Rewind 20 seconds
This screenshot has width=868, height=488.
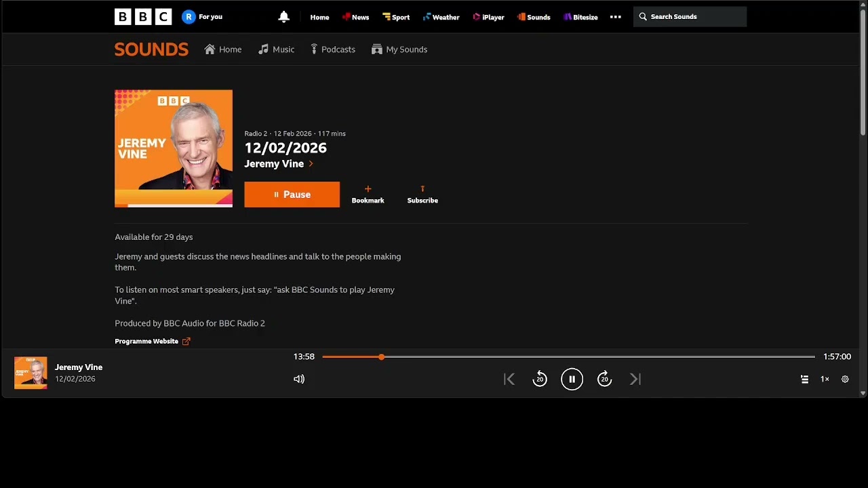[540, 380]
